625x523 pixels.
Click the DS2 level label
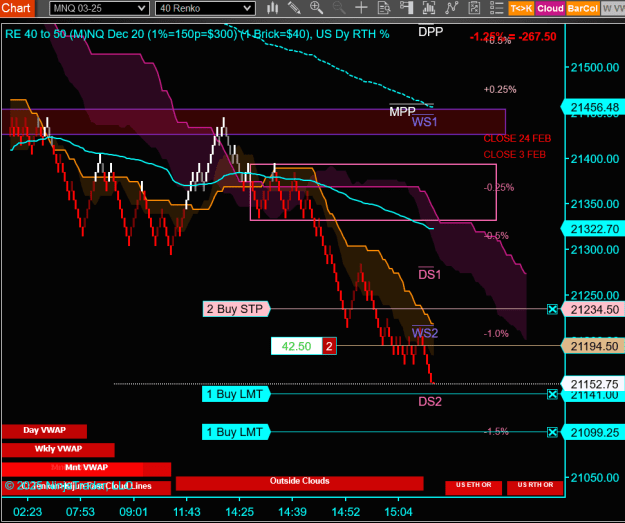[x=430, y=401]
